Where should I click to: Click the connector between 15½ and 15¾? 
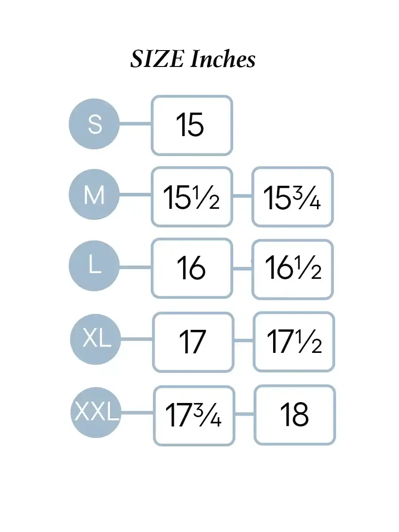pyautogui.click(x=242, y=196)
